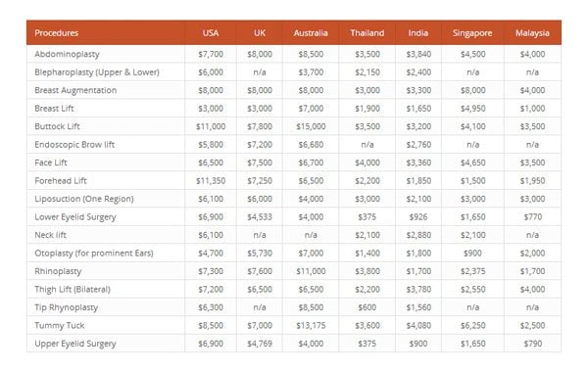The width and height of the screenshot is (588, 372).
Task: Select the India column header
Action: pyautogui.click(x=418, y=33)
